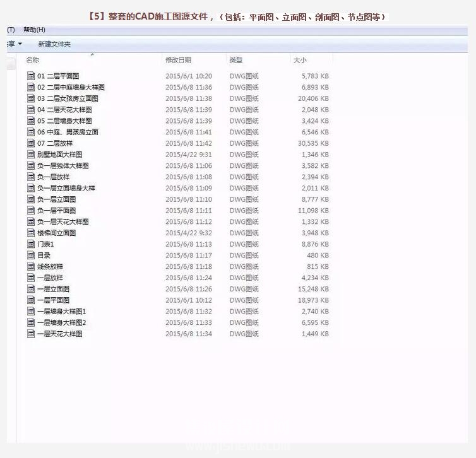The height and width of the screenshot is (458, 476).
Task: Select the 05 二层墙身大样图 file name
Action: coord(64,121)
